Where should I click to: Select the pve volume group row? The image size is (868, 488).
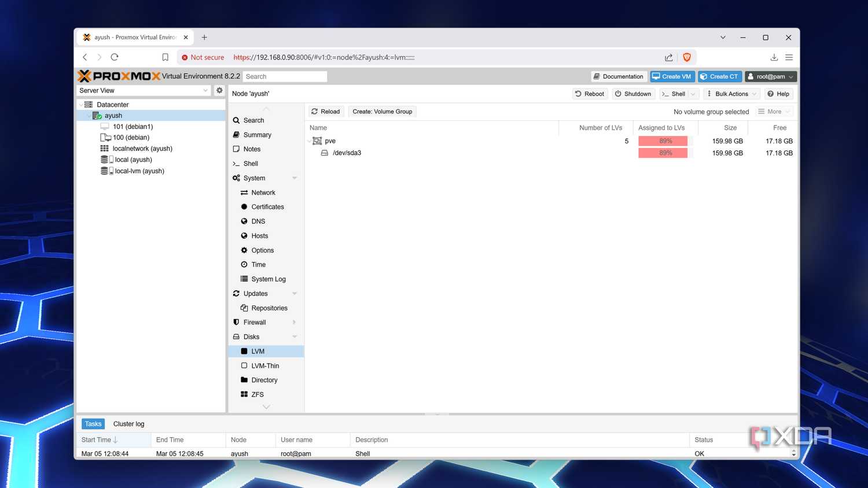551,141
